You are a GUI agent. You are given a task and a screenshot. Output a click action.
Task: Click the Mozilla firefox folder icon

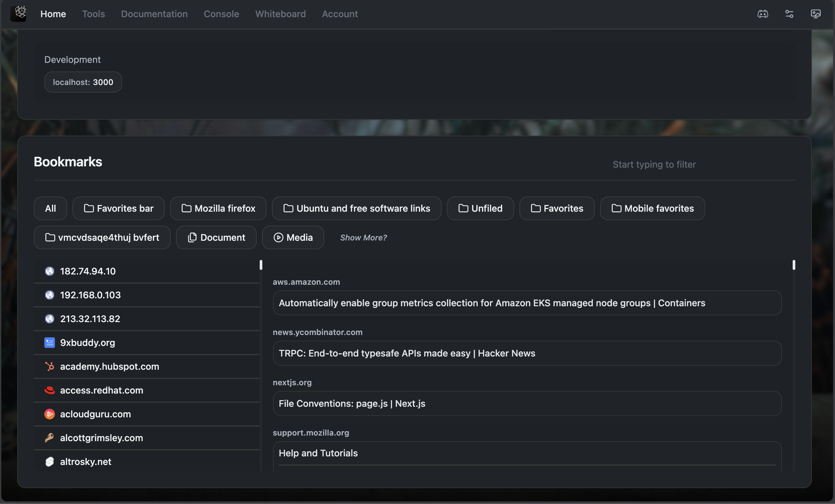coord(186,208)
